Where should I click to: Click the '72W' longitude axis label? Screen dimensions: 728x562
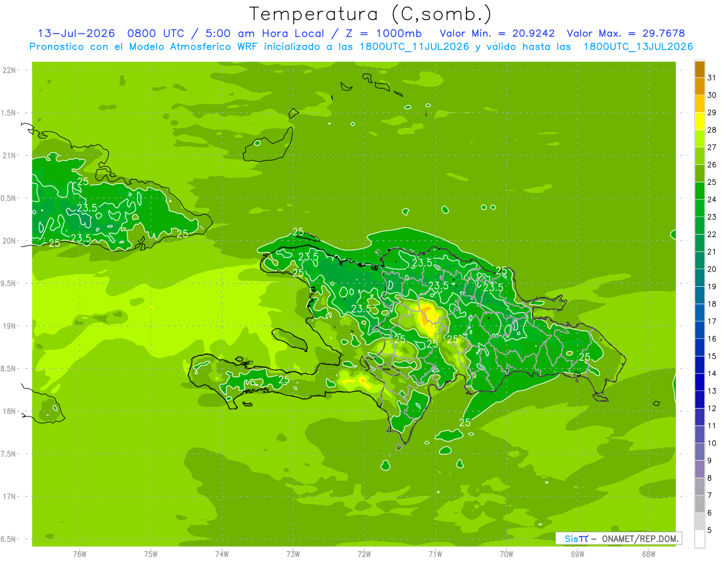click(364, 554)
